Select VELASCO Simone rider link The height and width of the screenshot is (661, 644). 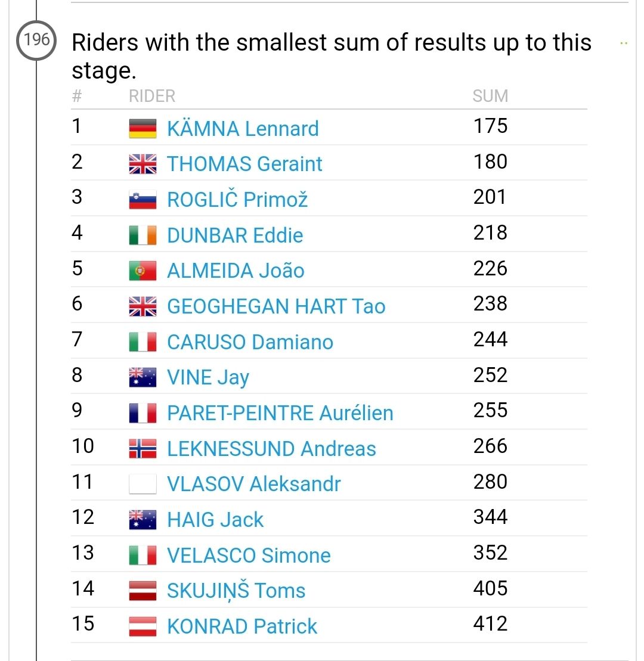(x=249, y=556)
